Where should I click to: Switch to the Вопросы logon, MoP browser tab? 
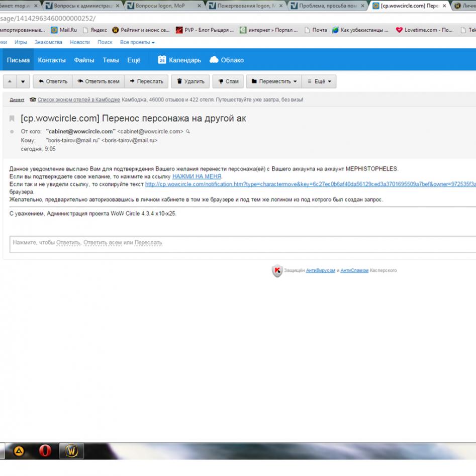tap(165, 6)
